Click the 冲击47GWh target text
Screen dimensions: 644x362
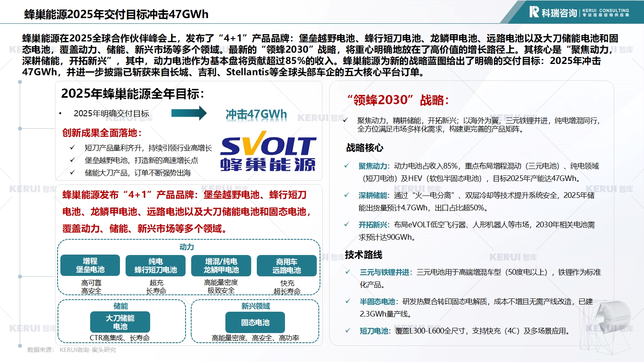pos(256,114)
